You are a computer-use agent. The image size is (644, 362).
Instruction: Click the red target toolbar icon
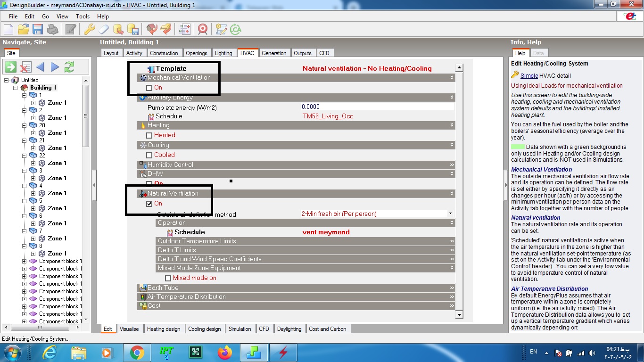tap(203, 29)
